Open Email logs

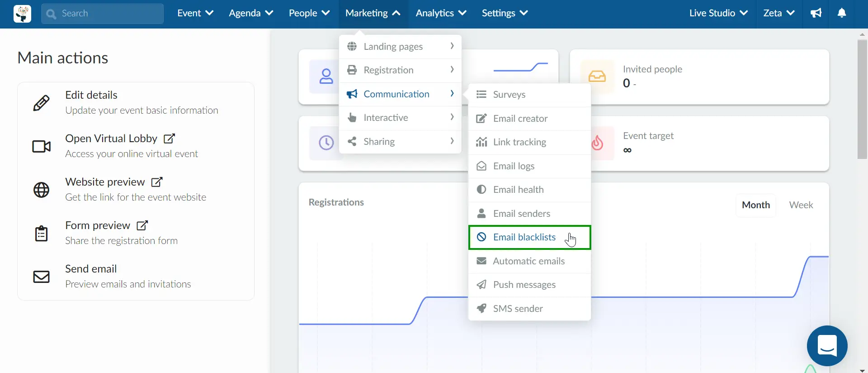(530, 166)
